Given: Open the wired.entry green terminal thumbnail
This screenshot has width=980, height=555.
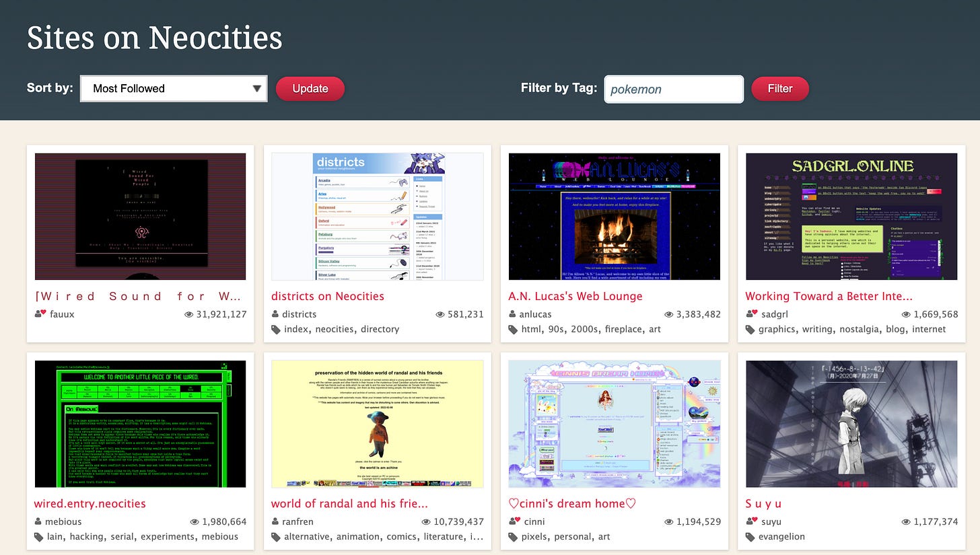Looking at the screenshot, I should pos(140,424).
